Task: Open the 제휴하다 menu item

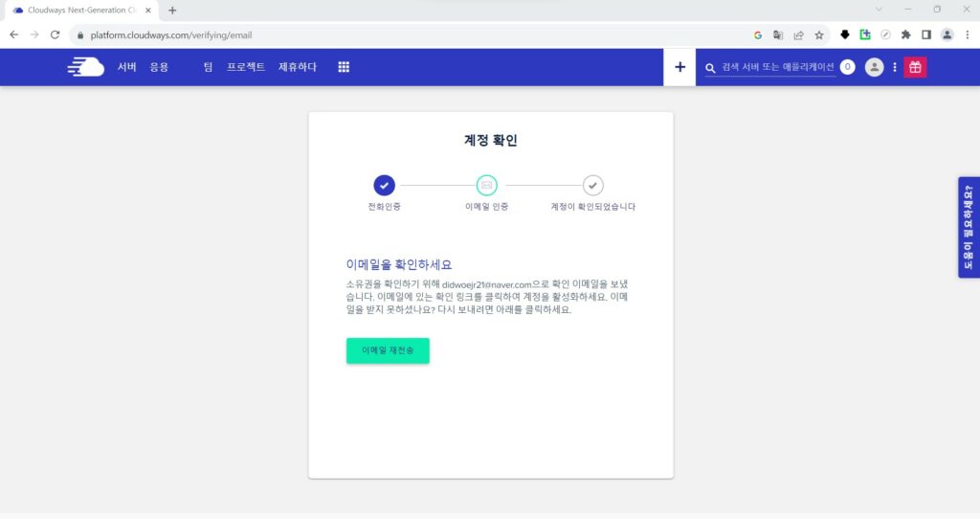Action: pyautogui.click(x=298, y=67)
